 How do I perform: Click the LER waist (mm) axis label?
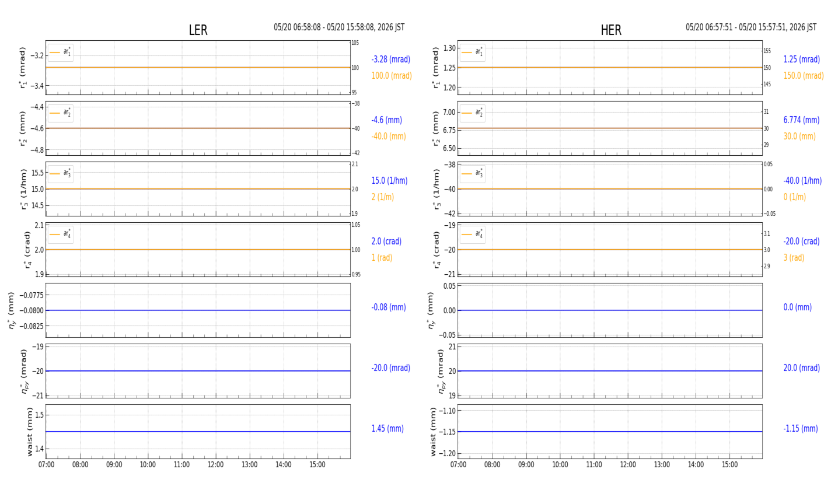30,432
